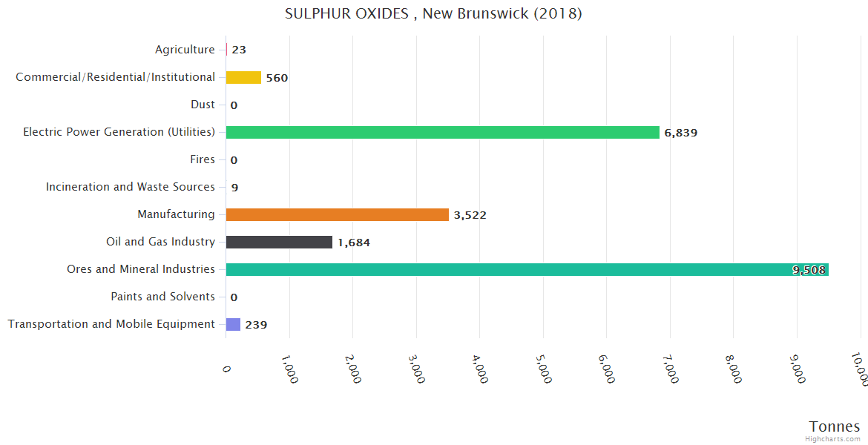Click the Fires category label
This screenshot has height=445, width=868.
tap(203, 159)
